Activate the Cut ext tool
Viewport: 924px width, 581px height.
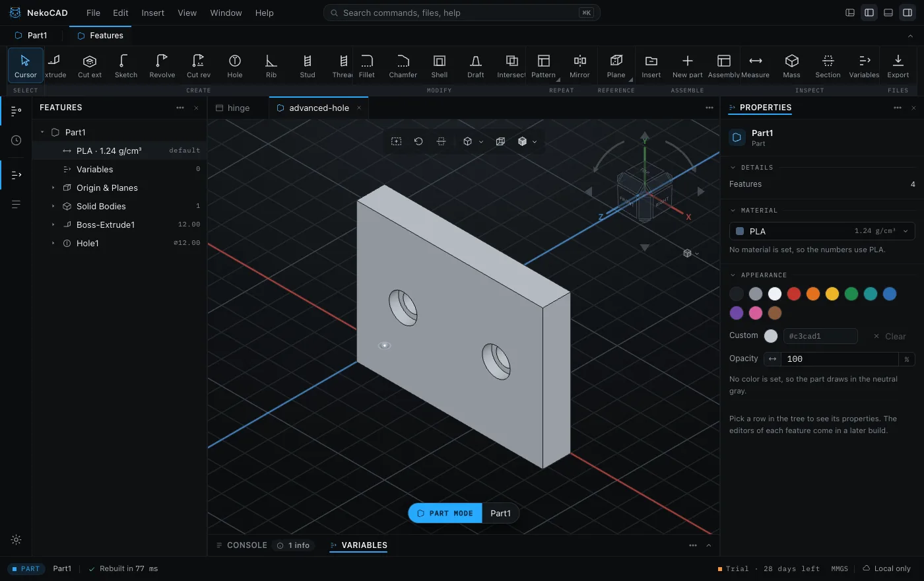[x=90, y=66]
